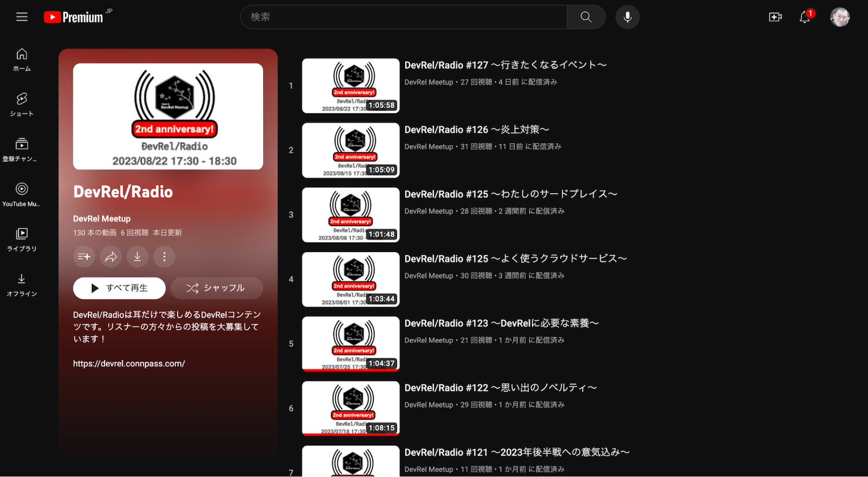
Task: Open thumbnail of #125 よく使うクラウドサービス
Action: pyautogui.click(x=351, y=279)
